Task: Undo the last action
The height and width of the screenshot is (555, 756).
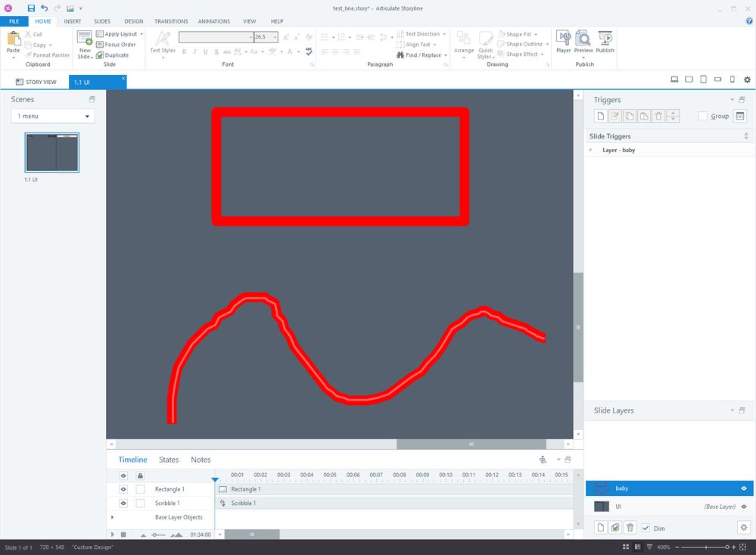Action: [x=45, y=8]
